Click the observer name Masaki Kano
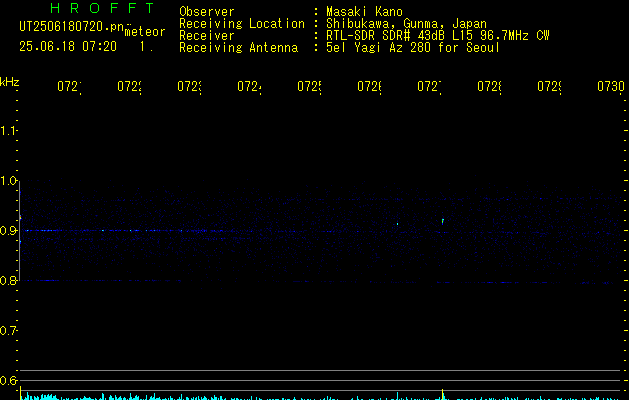The height and width of the screenshot is (400, 629). 364,12
